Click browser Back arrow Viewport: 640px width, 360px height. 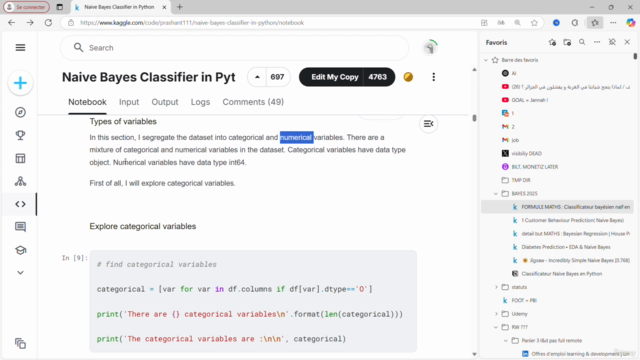click(x=11, y=23)
